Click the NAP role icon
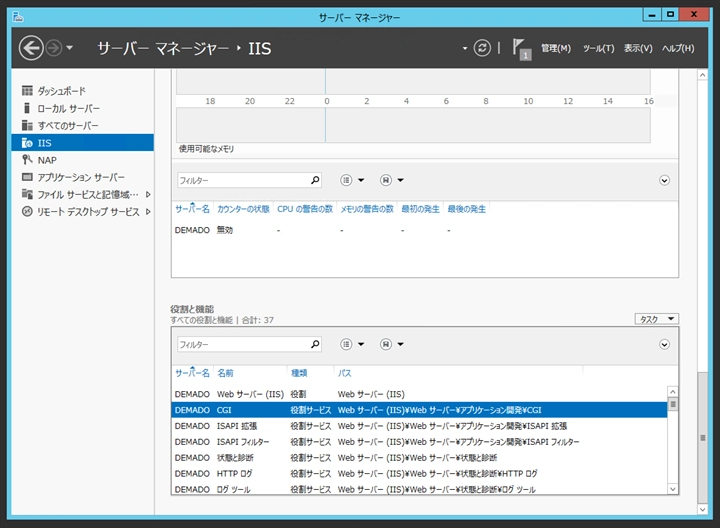Image resolution: width=720 pixels, height=528 pixels. (x=27, y=159)
